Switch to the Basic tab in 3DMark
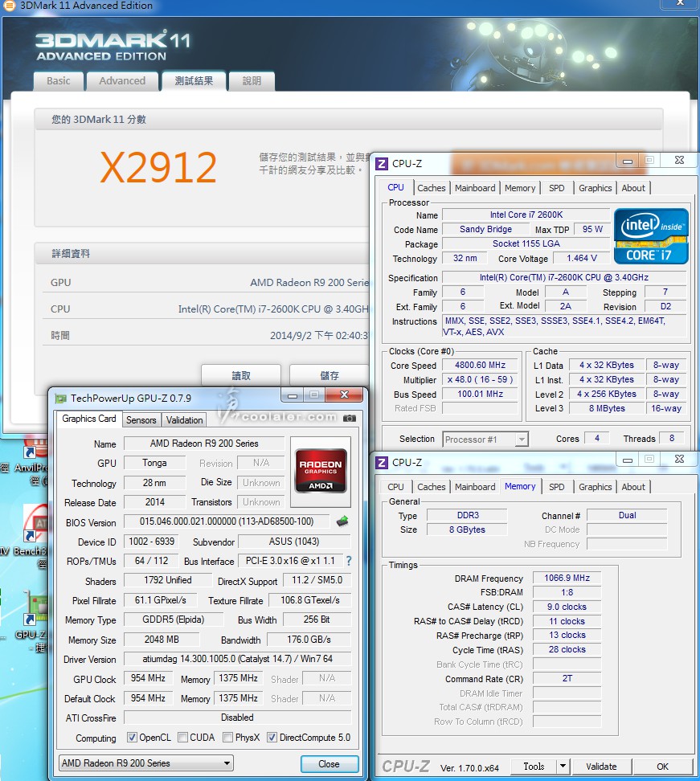 (x=59, y=80)
